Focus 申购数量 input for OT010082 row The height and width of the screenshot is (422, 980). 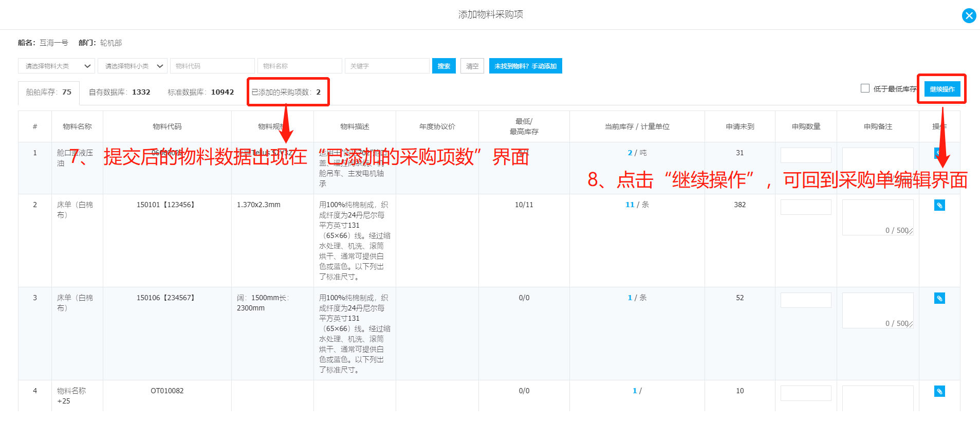tap(806, 393)
